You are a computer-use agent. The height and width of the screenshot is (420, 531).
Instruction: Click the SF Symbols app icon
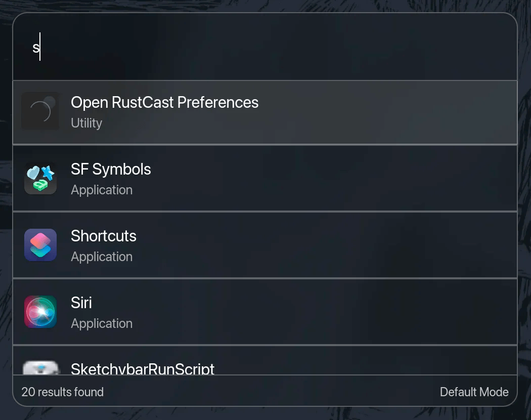coord(40,178)
